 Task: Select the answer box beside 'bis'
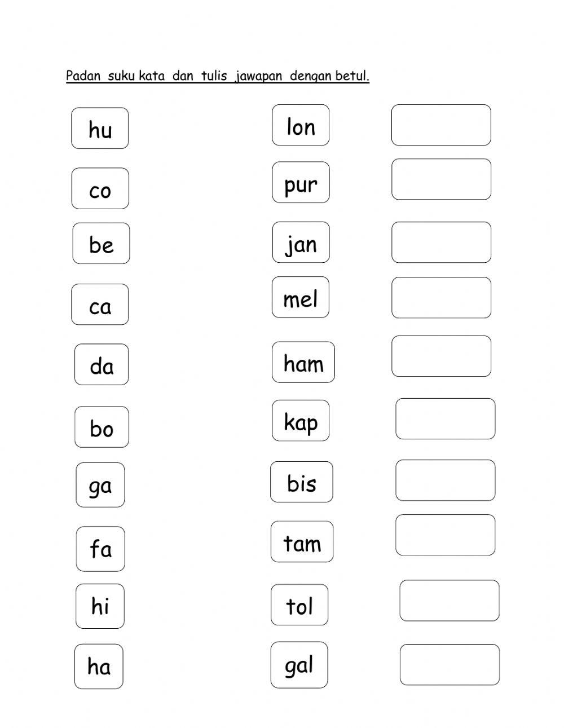click(x=445, y=480)
